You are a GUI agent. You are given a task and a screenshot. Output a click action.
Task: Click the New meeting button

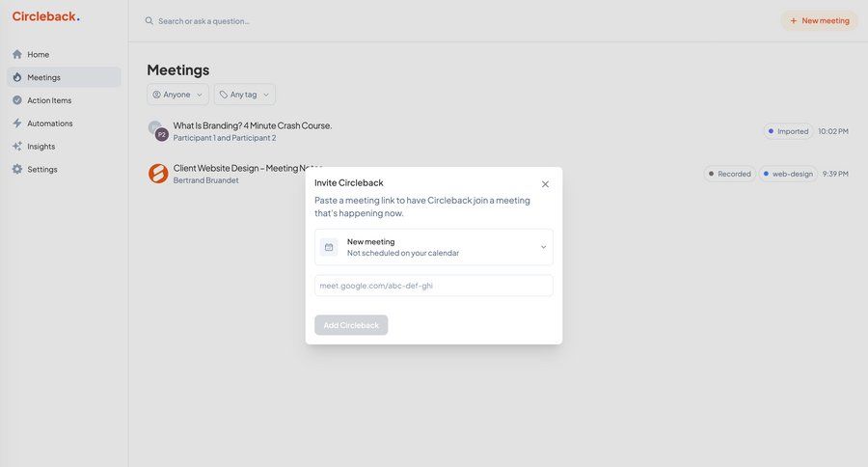(819, 20)
